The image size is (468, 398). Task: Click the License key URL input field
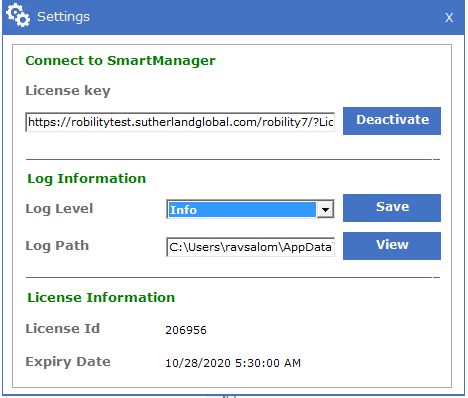coord(180,122)
